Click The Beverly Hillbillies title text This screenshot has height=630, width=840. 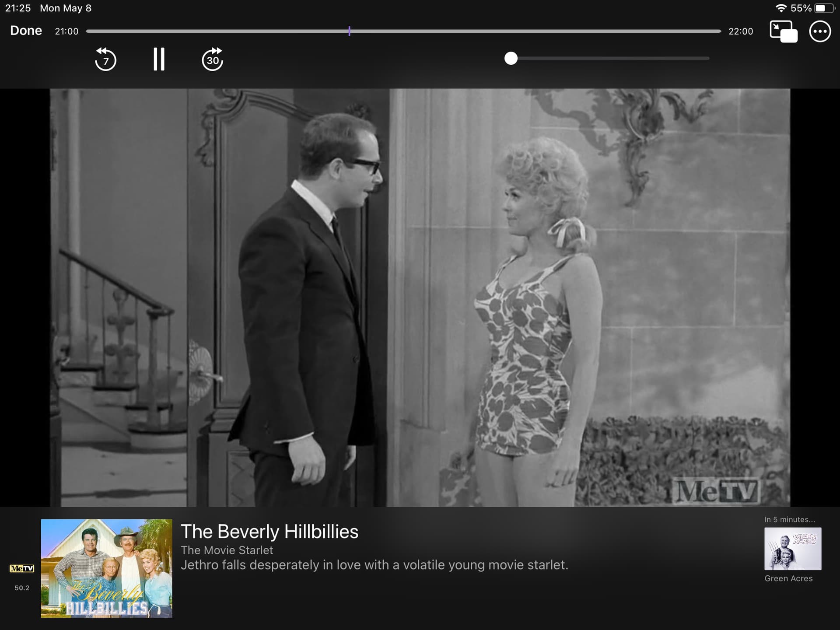(x=269, y=532)
